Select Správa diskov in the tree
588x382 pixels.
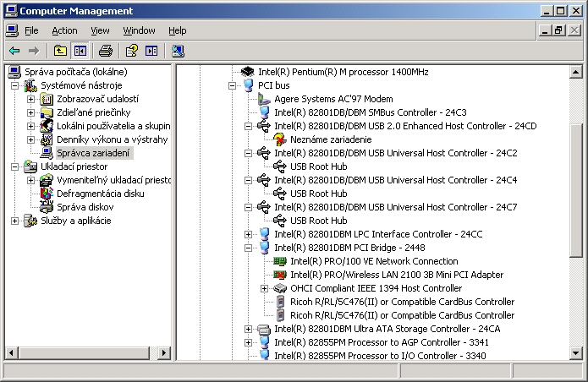coord(85,207)
